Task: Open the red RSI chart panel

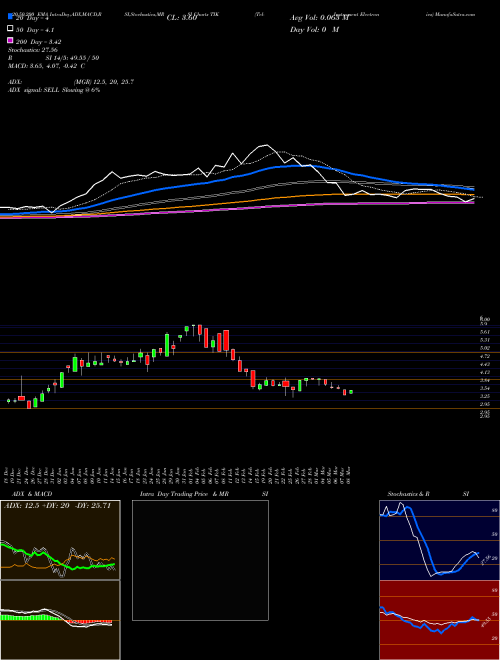Action: click(440, 620)
